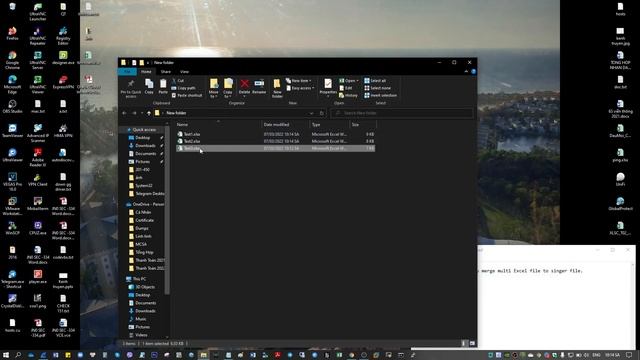Select the Adobe Reader XI desktop icon
The image size is (640, 360).
pyautogui.click(x=38, y=158)
